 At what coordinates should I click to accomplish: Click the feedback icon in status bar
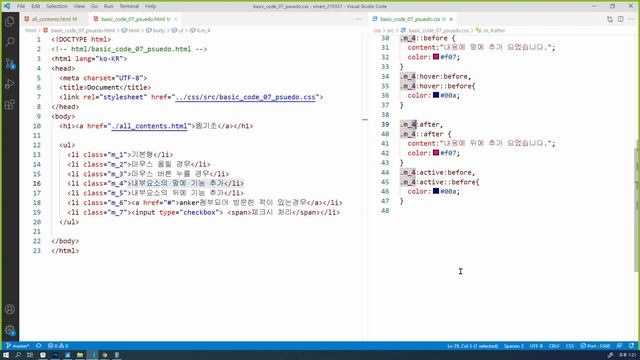[x=620, y=346]
